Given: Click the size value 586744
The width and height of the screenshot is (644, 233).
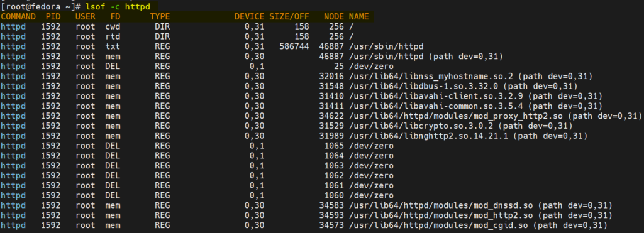Looking at the screenshot, I should coord(294,46).
